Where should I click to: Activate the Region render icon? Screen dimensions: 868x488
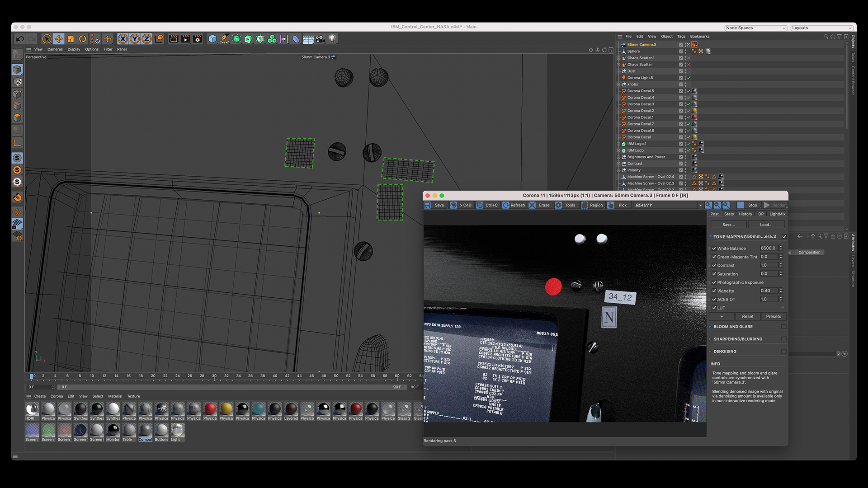pyautogui.click(x=592, y=205)
